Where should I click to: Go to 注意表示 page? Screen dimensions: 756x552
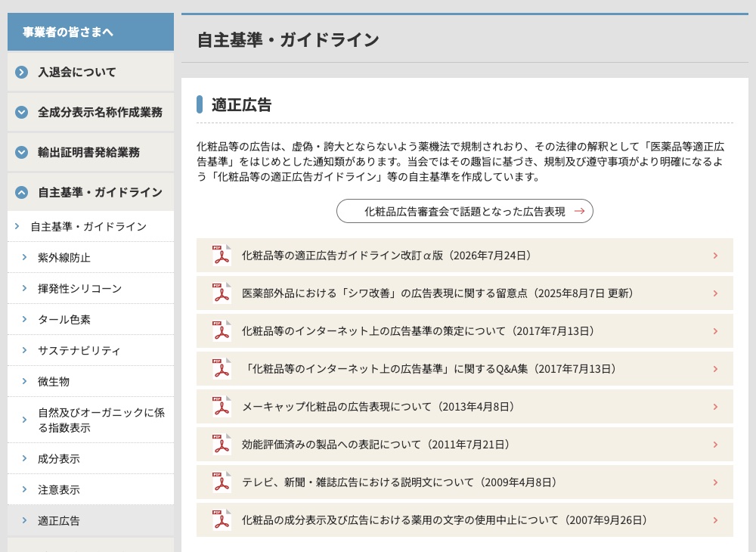point(91,490)
